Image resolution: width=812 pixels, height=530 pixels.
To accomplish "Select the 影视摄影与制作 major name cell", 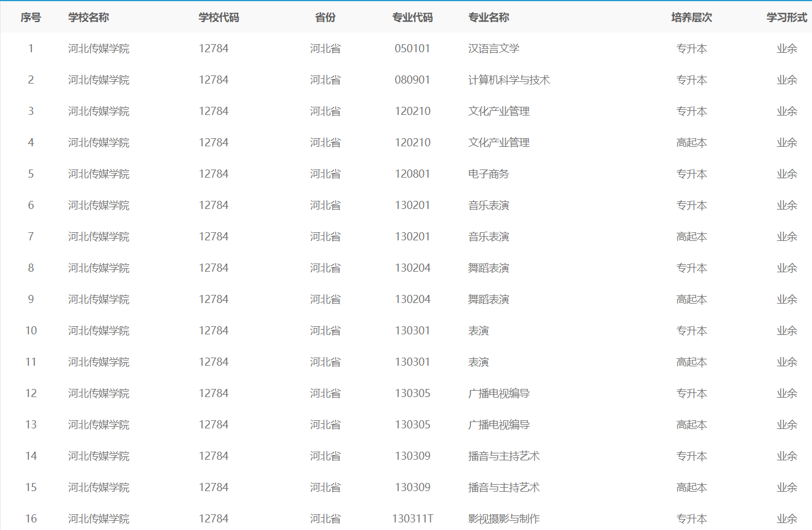I will [x=504, y=519].
